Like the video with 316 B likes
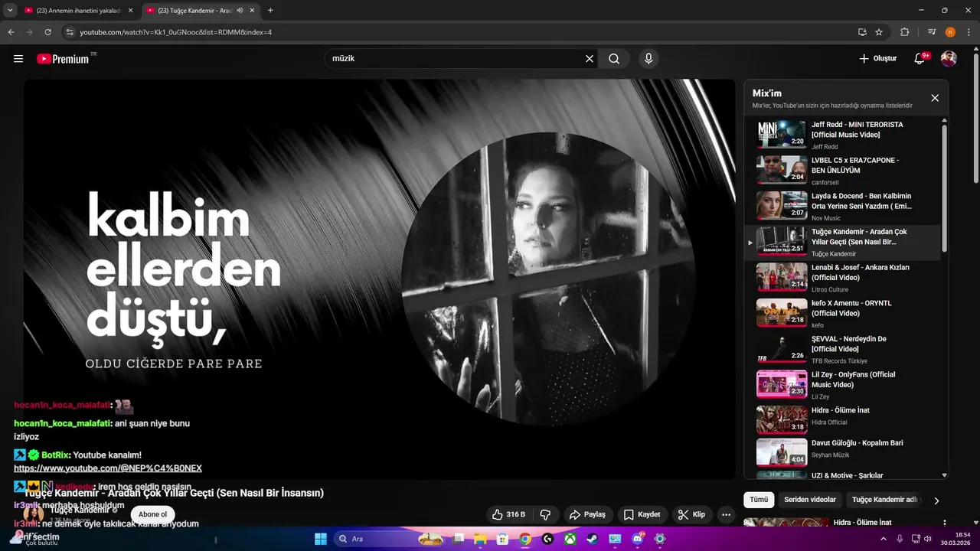Screen dimensions: 980x551 (508, 515)
